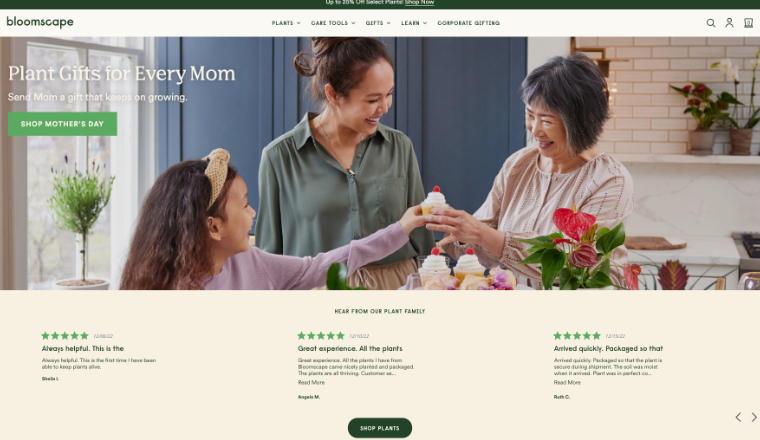Go to the bloomscape logo homepage
The width and height of the screenshot is (760, 440).
click(40, 22)
